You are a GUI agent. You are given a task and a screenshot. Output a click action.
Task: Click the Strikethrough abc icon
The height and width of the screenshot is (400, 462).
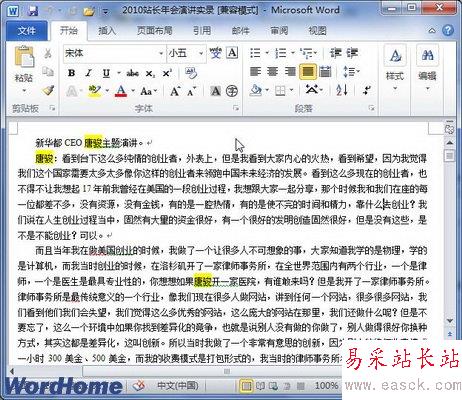click(x=132, y=73)
